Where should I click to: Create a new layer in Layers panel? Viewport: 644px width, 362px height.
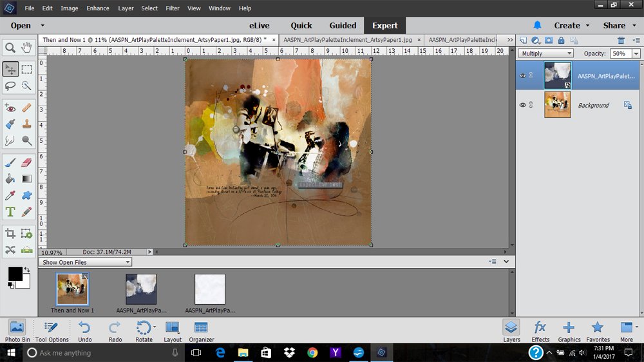pos(523,41)
